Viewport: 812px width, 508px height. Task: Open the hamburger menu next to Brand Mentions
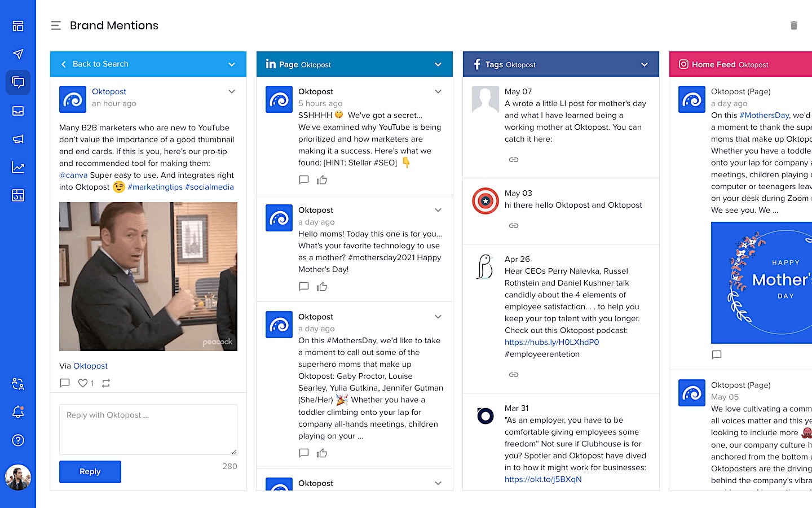55,25
